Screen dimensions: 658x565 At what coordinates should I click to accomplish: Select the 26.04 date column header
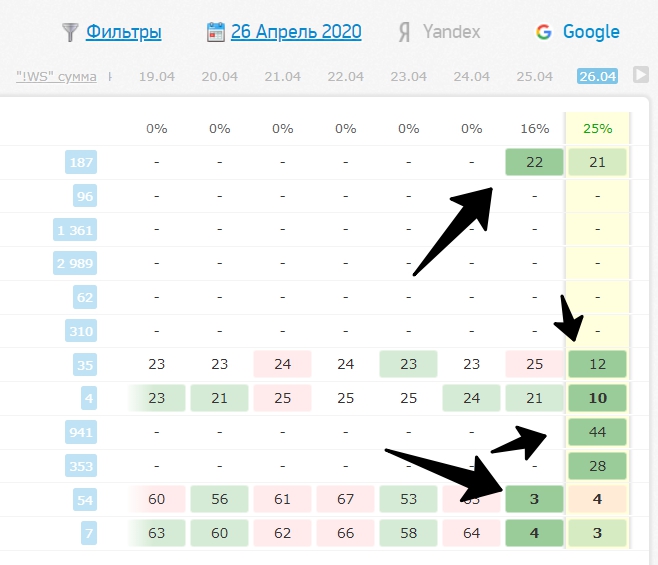(x=597, y=76)
